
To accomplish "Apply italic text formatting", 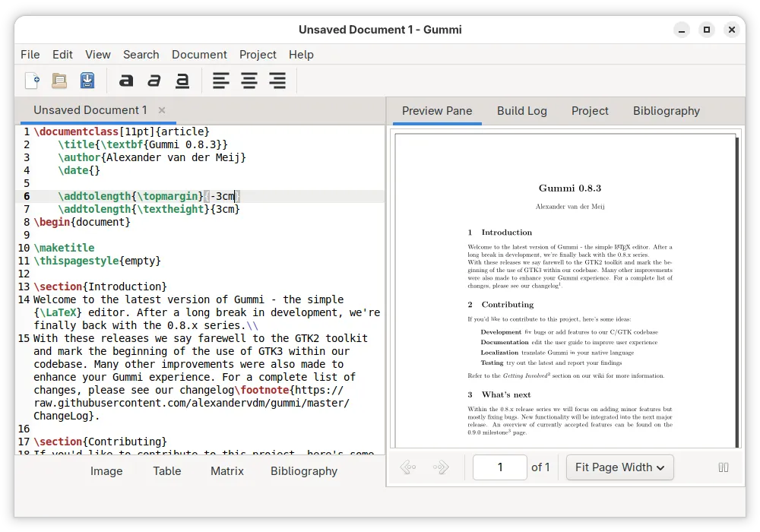I will pyautogui.click(x=154, y=81).
